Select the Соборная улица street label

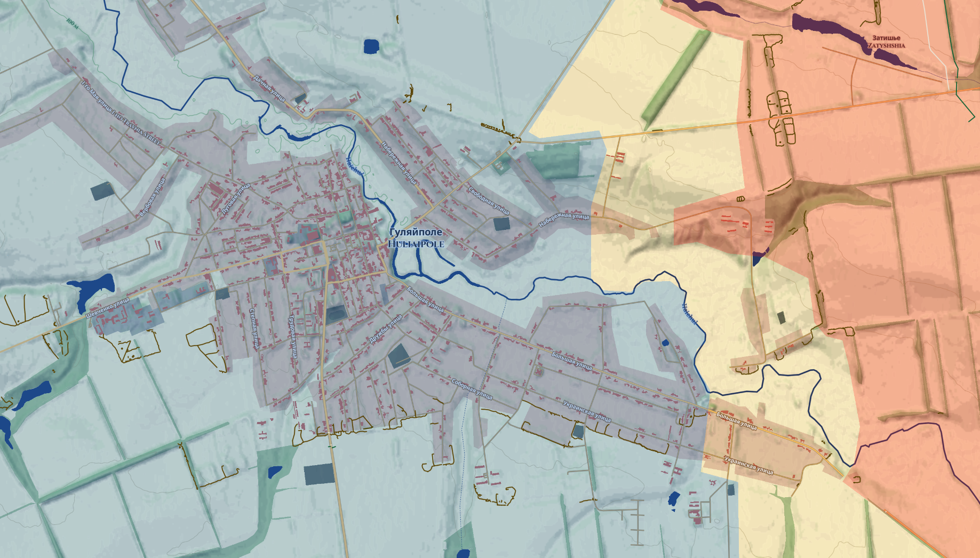click(x=472, y=389)
